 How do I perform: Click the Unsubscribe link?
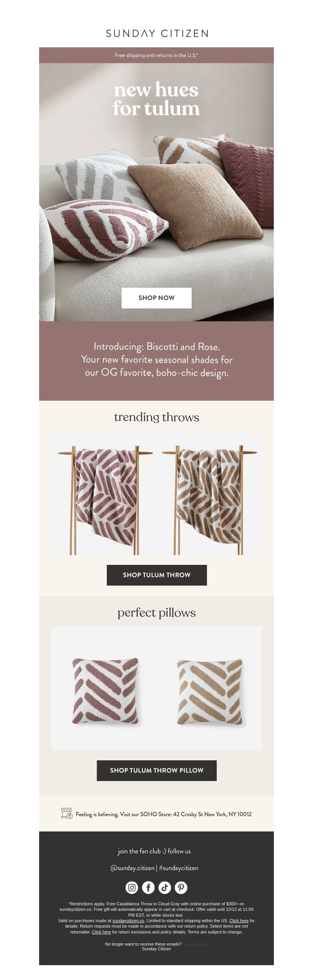click(x=194, y=944)
